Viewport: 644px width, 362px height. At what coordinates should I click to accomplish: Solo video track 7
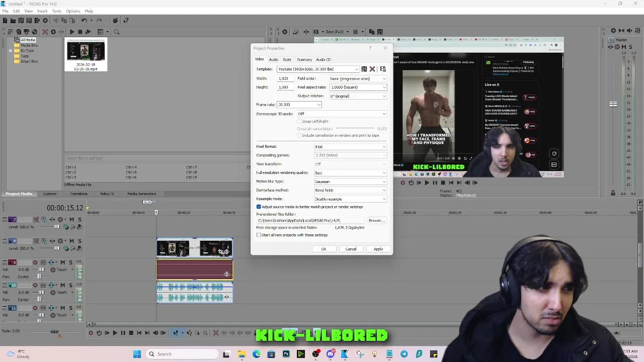[x=78, y=220]
